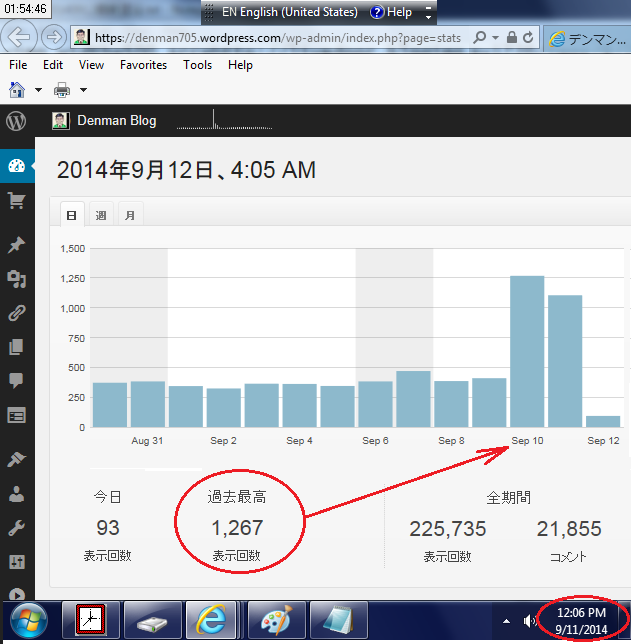This screenshot has height=644, width=631.
Task: Open the Denman Blog site link
Action: [x=116, y=120]
